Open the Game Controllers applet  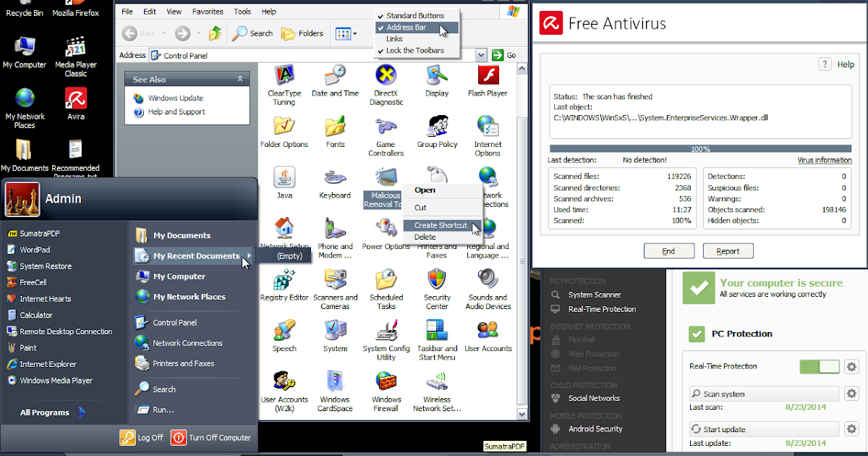point(386,136)
